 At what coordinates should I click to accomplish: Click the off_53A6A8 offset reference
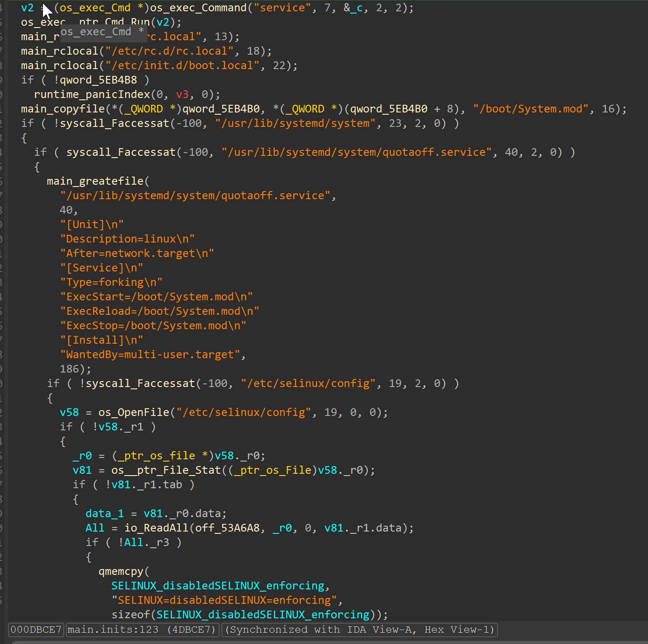pos(225,527)
